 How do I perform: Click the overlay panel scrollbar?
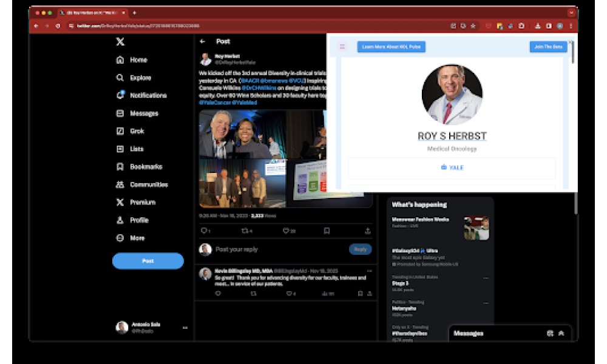click(572, 52)
